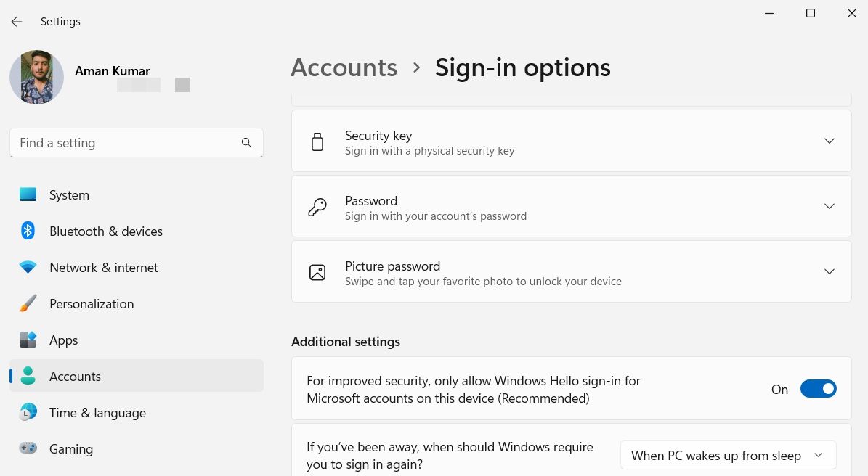The image size is (868, 476).
Task: Click the search magnifier icon
Action: pos(246,143)
